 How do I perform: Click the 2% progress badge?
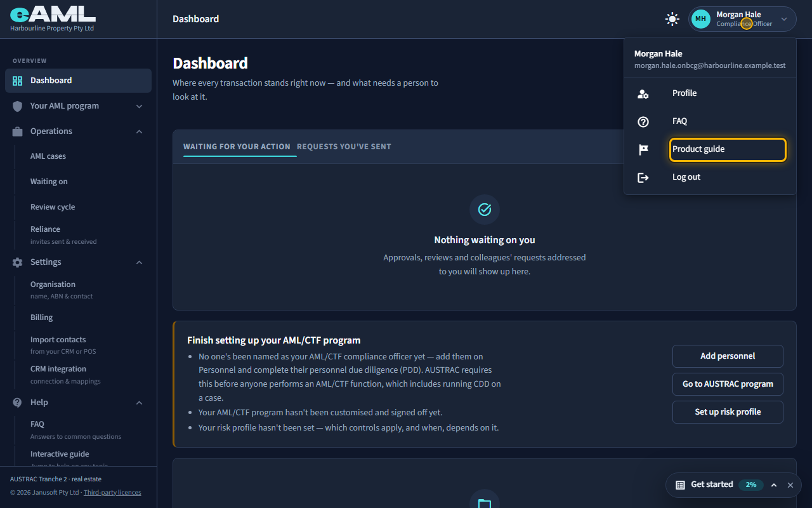[751, 485]
